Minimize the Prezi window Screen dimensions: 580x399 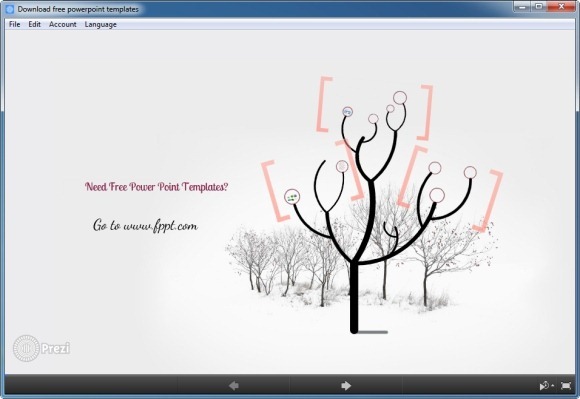[x=522, y=6]
